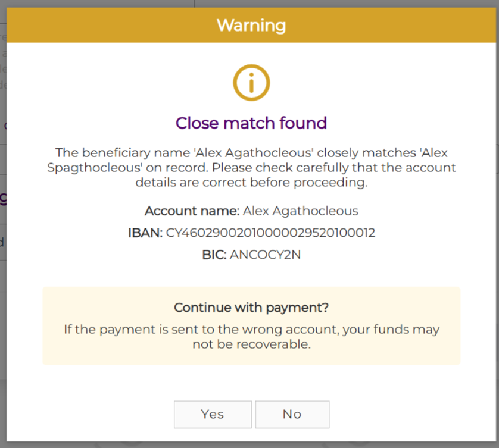Click the 'Continue with payment?' heading
Viewport: 499px width, 448px height.
[251, 308]
